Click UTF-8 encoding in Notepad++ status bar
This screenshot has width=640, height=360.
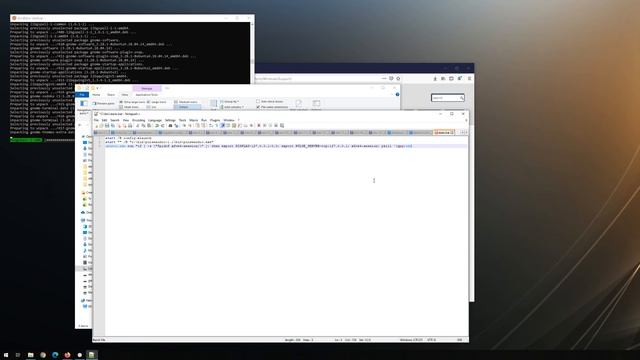(431, 340)
